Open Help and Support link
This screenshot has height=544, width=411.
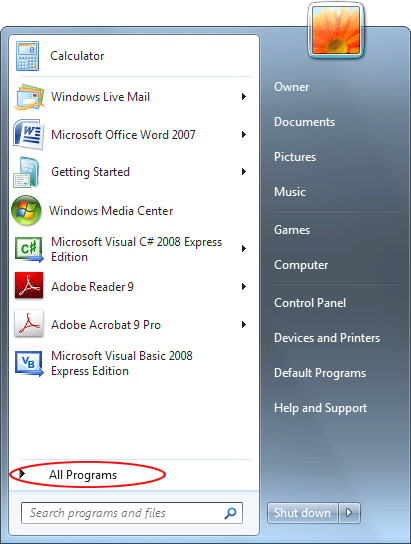click(320, 408)
